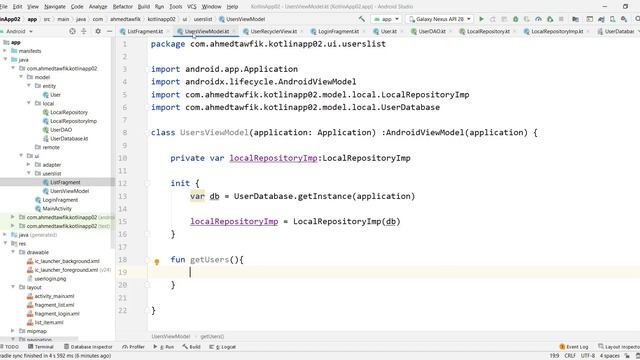Select UsersViewModel in project tree

69,191
